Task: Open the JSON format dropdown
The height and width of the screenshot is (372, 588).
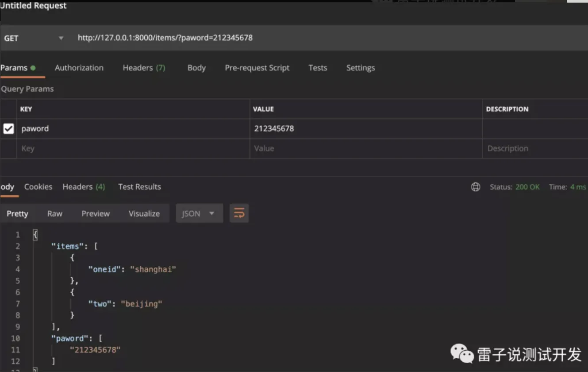Action: 199,213
